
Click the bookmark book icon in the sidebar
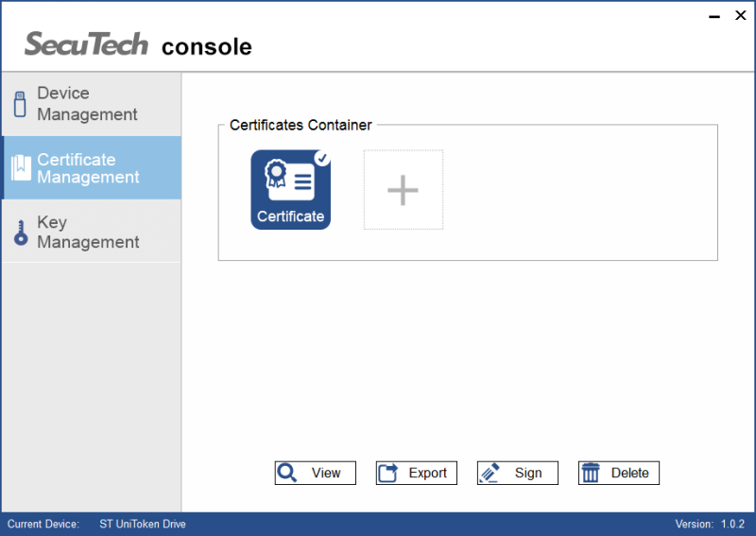click(x=21, y=168)
